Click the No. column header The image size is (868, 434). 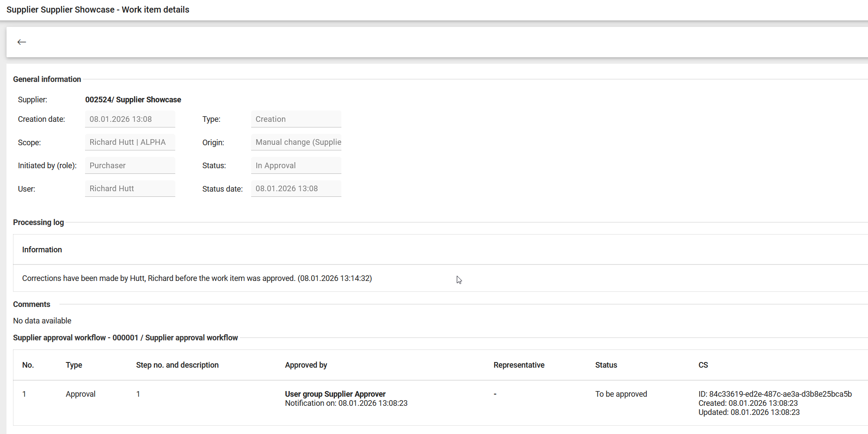point(28,365)
